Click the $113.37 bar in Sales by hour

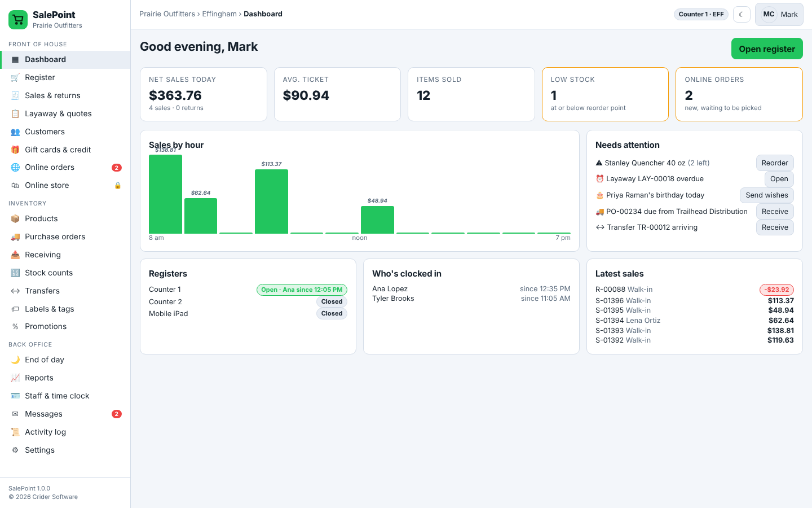271,202
